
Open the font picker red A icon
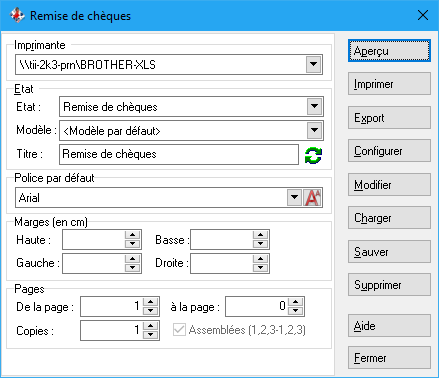click(x=312, y=198)
